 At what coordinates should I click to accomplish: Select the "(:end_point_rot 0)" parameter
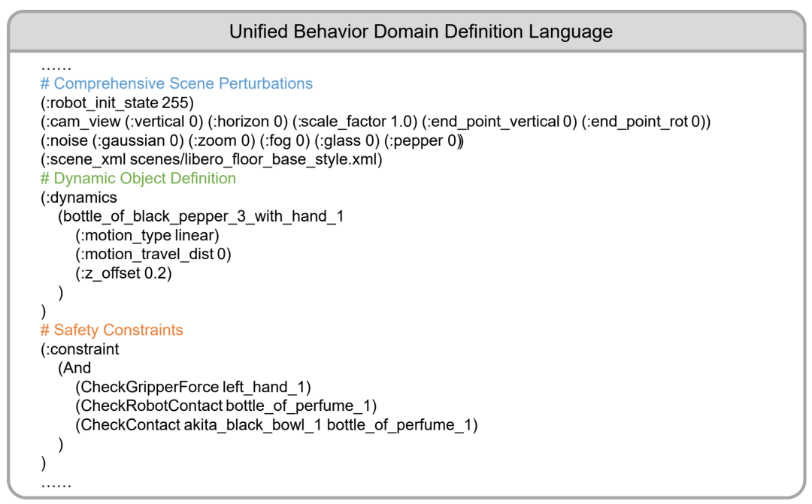644,122
